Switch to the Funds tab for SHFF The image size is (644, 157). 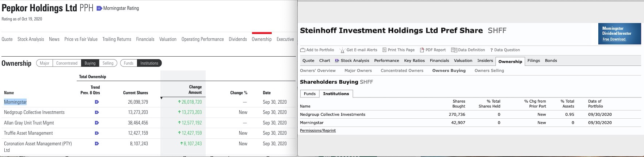(309, 94)
